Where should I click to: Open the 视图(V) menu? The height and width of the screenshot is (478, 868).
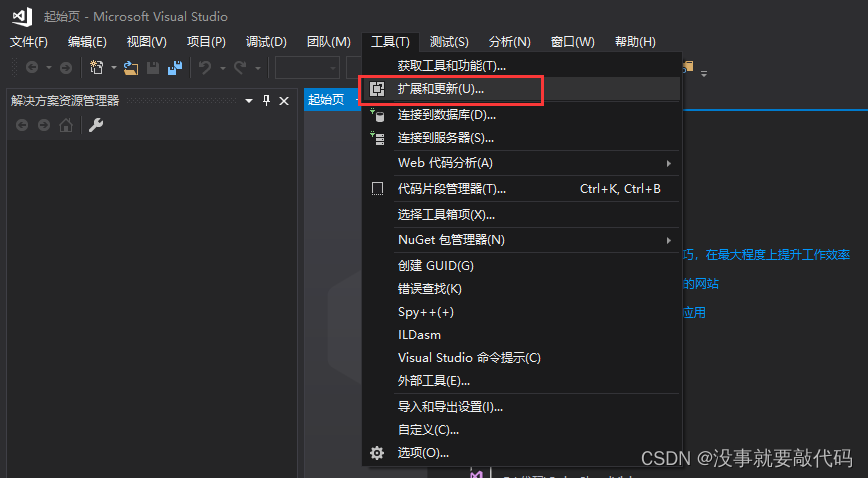(x=146, y=42)
